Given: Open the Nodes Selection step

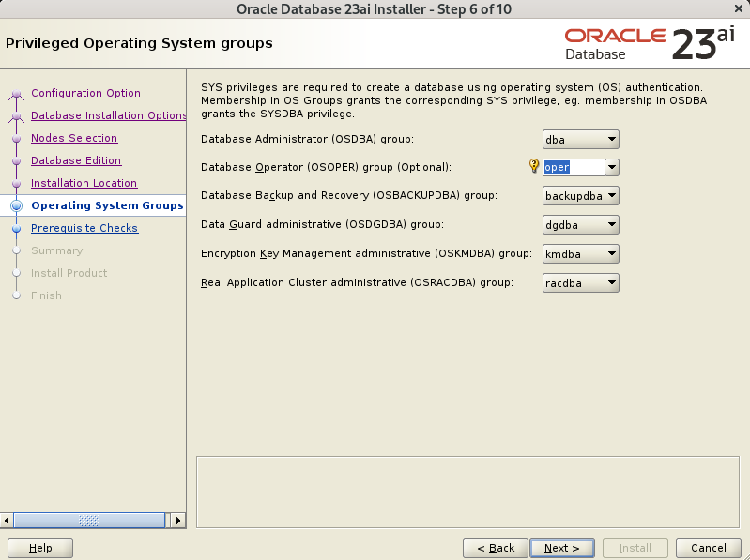Looking at the screenshot, I should coord(74,138).
